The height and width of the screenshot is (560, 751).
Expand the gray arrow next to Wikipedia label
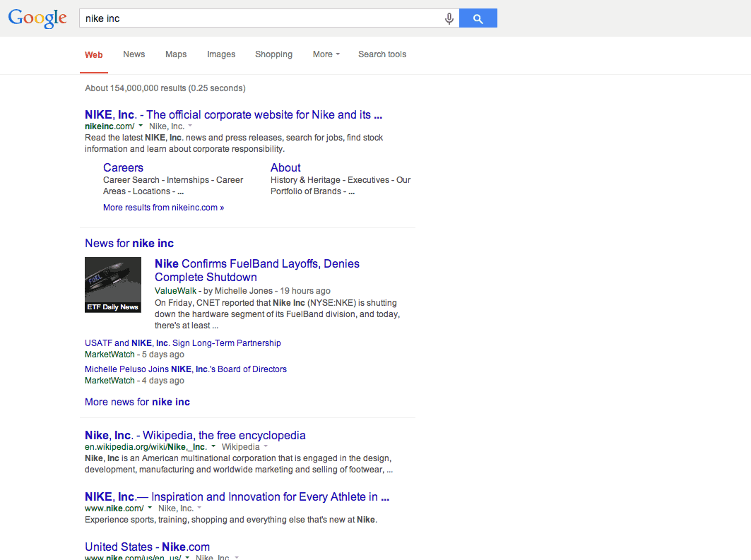point(266,446)
